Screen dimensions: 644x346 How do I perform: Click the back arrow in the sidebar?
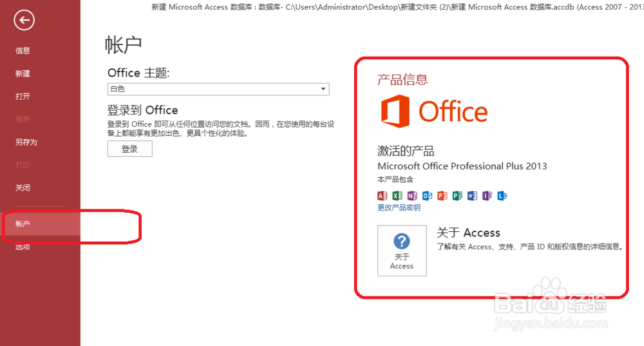pos(24,21)
